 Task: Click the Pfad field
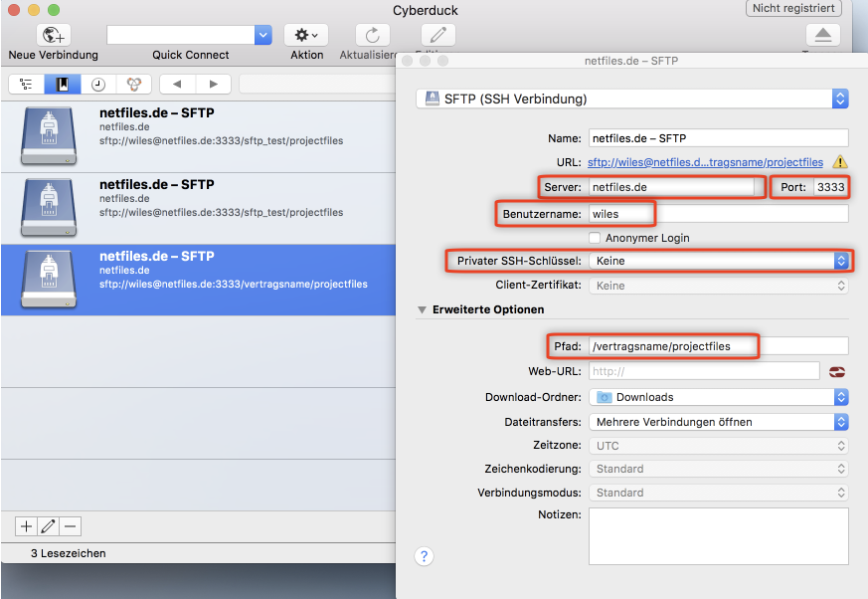click(719, 346)
